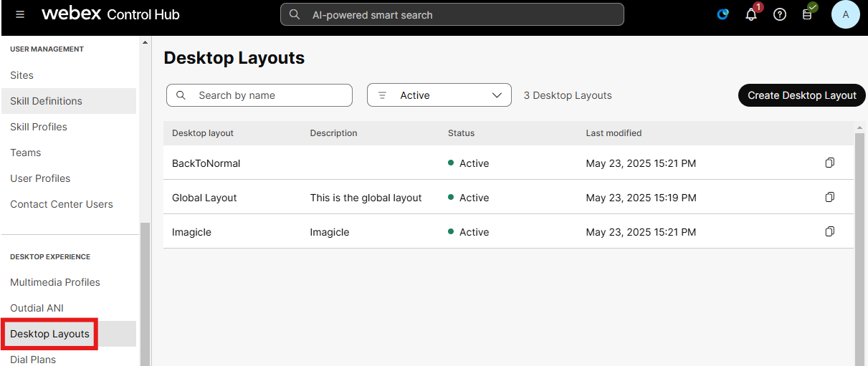Viewport: 868px width, 366px height.
Task: Navigate to Multimedia Profiles
Action: point(55,282)
